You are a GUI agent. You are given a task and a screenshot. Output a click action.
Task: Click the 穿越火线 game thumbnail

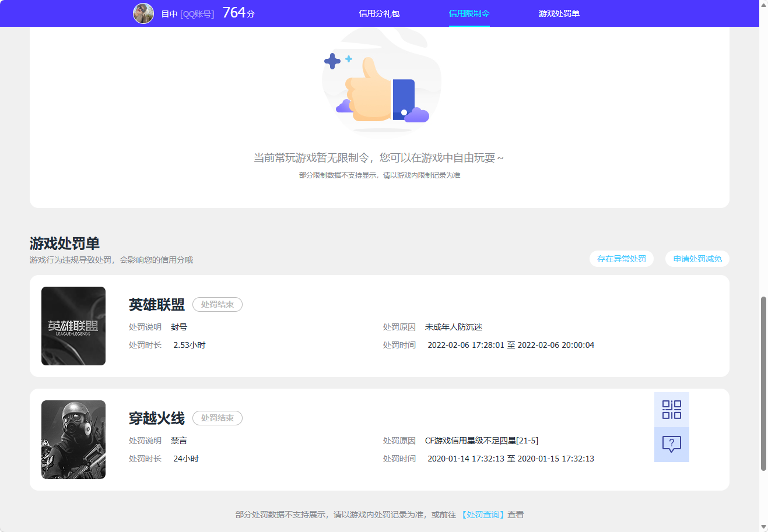(73, 440)
